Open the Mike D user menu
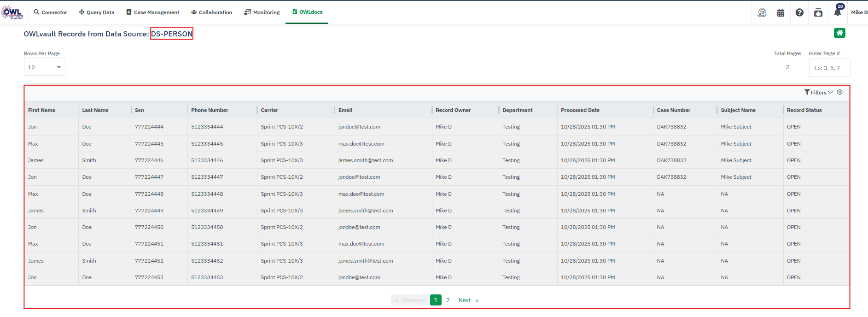 point(859,12)
